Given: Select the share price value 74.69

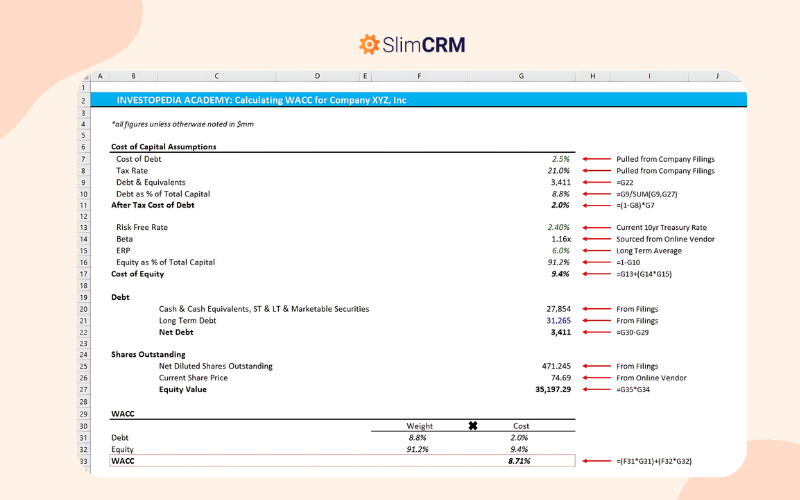Looking at the screenshot, I should point(561,378).
